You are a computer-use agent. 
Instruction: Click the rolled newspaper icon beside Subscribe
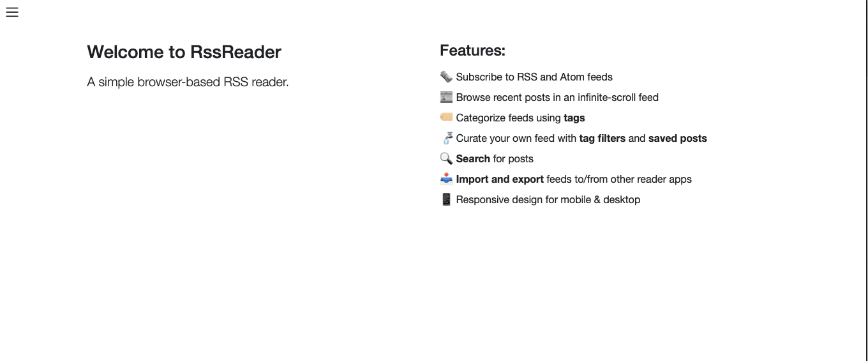(x=446, y=77)
